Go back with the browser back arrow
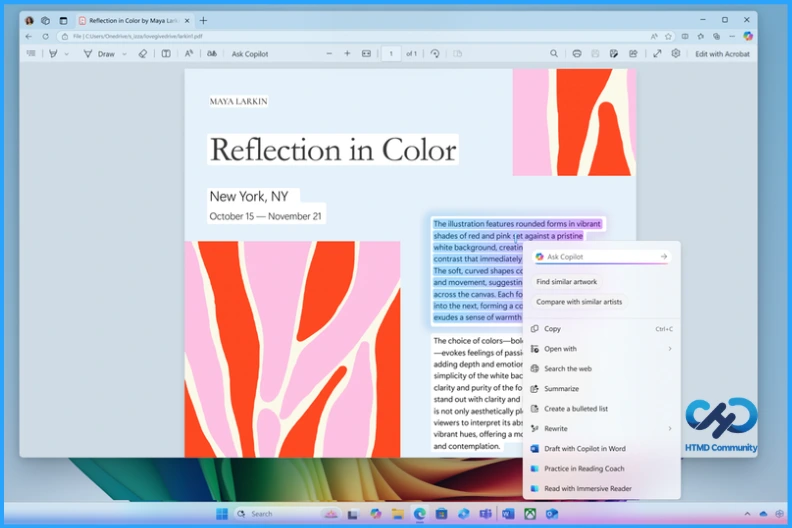This screenshot has height=528, width=792. point(29,36)
